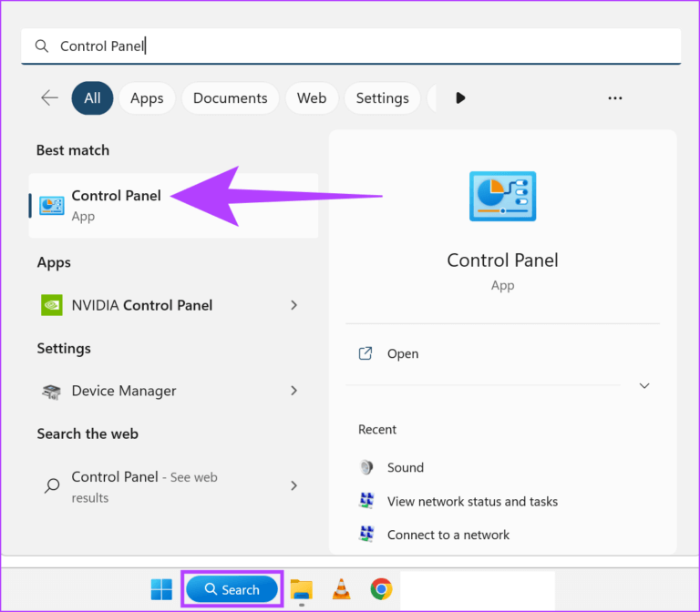Click the Control Panel icon in best match
Screen dimensions: 700x612
click(52, 206)
